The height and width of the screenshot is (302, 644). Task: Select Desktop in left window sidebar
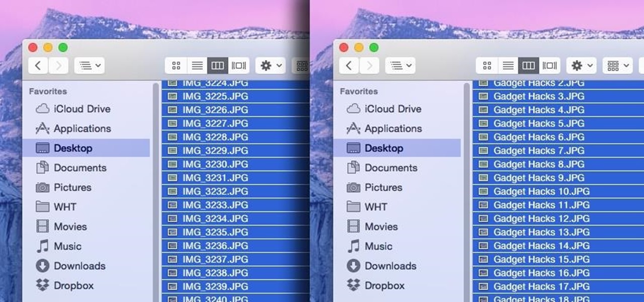click(x=87, y=148)
